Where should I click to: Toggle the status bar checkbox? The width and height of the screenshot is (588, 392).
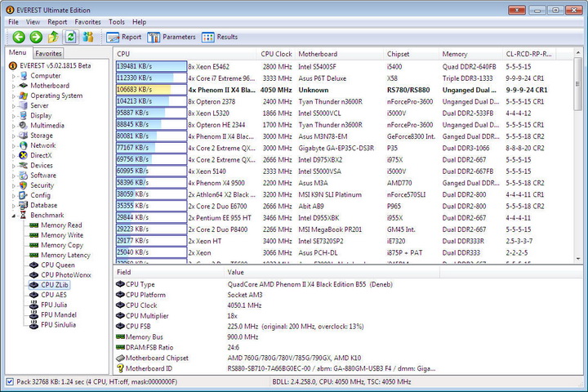point(10,382)
